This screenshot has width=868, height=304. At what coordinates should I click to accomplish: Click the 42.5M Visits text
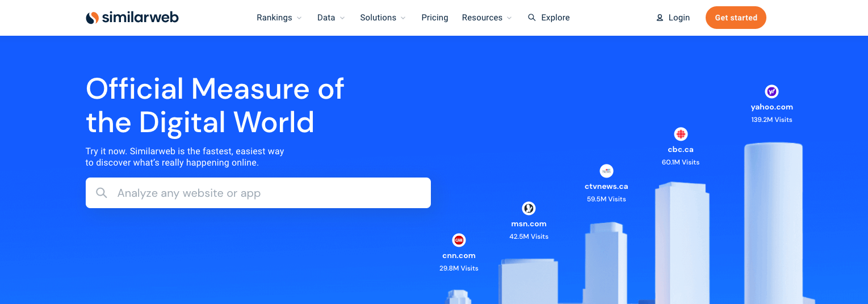[x=529, y=237]
